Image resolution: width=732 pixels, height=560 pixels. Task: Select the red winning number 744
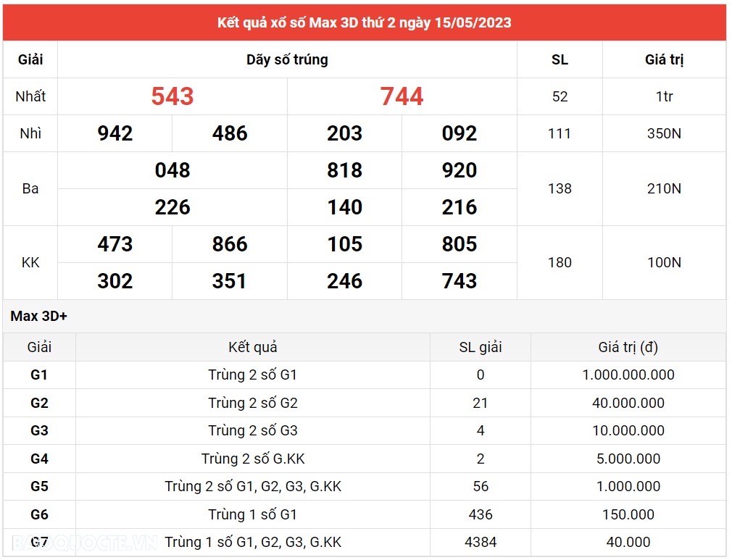coord(402,96)
